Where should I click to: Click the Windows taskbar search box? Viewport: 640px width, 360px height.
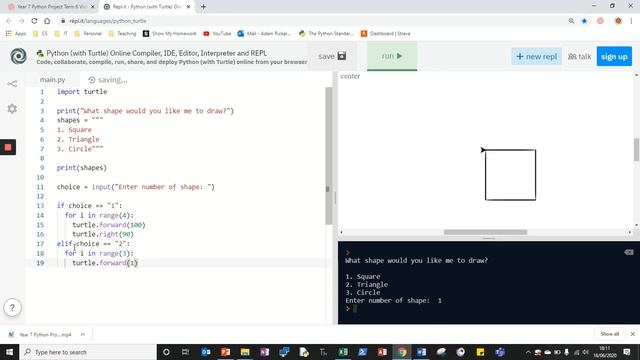coord(88,352)
